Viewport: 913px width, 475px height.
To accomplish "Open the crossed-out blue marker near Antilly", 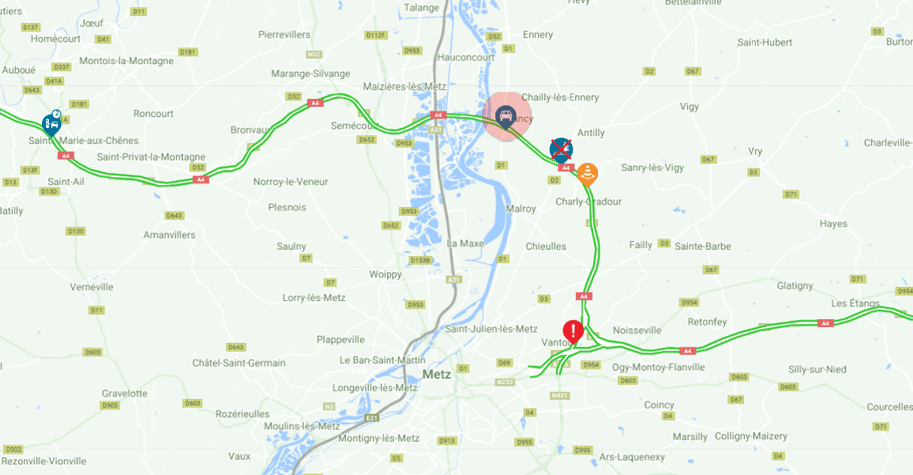I will [x=561, y=150].
